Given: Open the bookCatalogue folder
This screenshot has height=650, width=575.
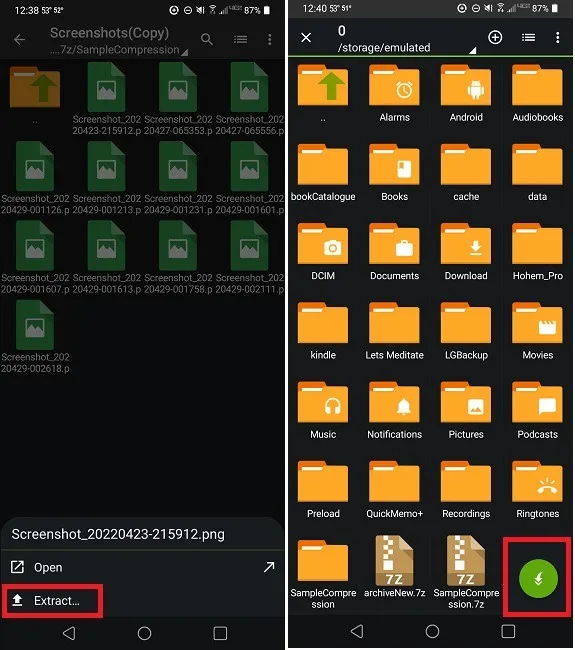Looking at the screenshot, I should coord(323,173).
